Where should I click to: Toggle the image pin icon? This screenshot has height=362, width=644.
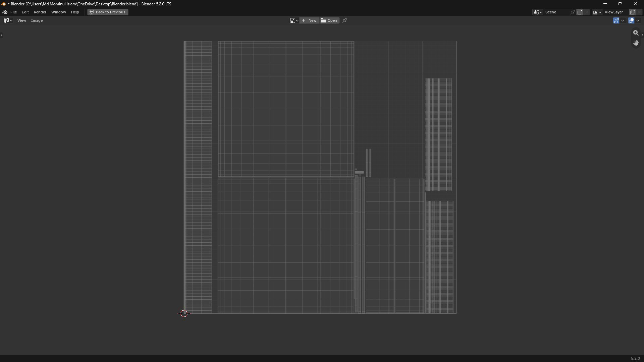point(345,20)
